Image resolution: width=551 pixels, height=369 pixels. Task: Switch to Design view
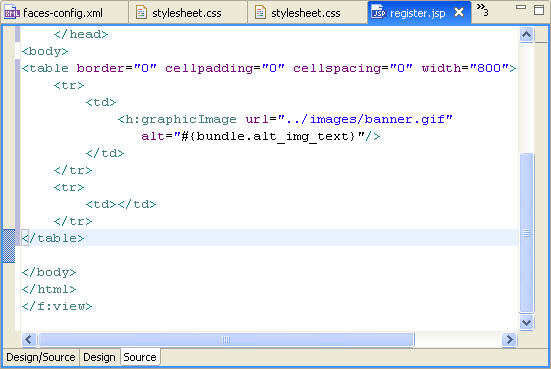[x=99, y=357]
